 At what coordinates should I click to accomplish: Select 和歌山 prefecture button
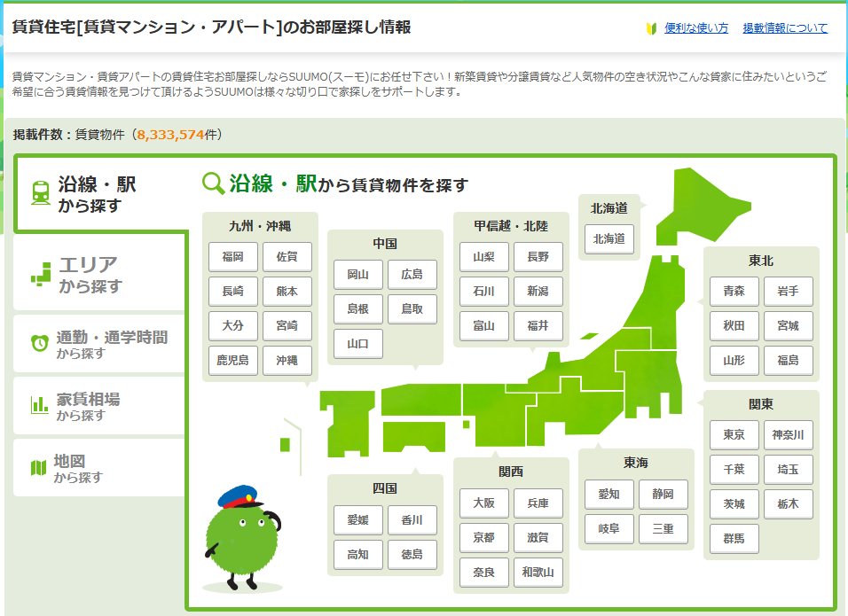[538, 573]
